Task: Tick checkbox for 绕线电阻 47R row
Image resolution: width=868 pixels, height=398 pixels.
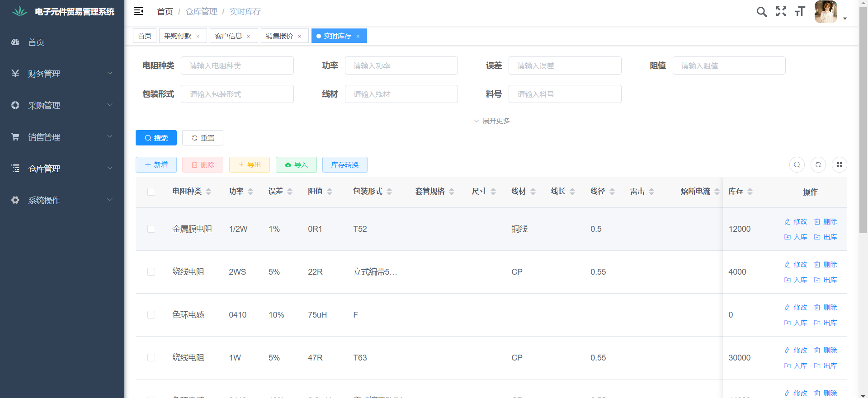Action: (x=151, y=358)
